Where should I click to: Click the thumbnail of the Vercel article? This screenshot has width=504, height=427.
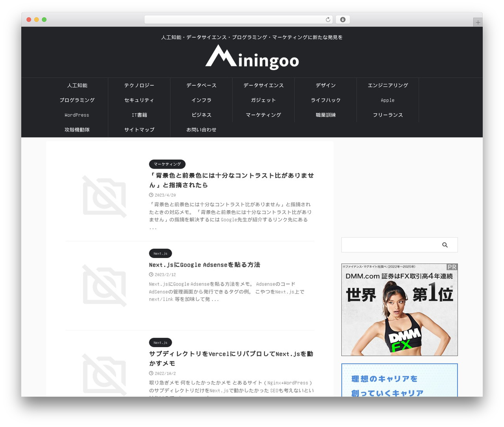point(104,374)
